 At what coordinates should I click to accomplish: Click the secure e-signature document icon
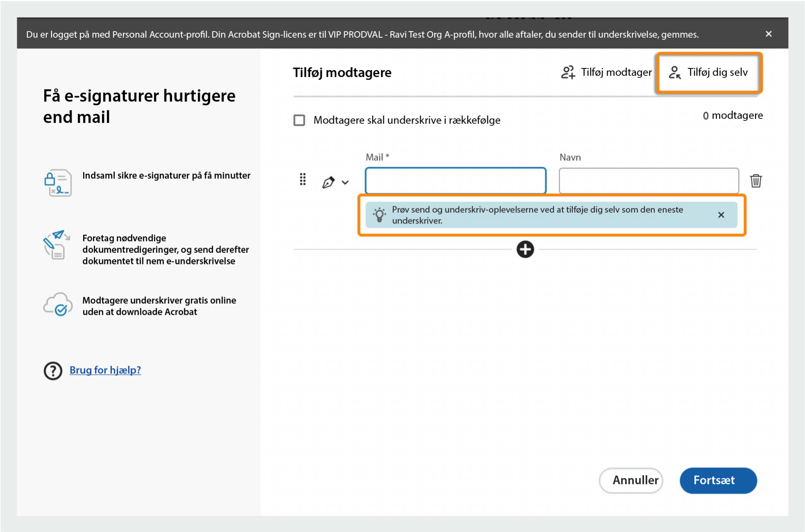point(58,183)
